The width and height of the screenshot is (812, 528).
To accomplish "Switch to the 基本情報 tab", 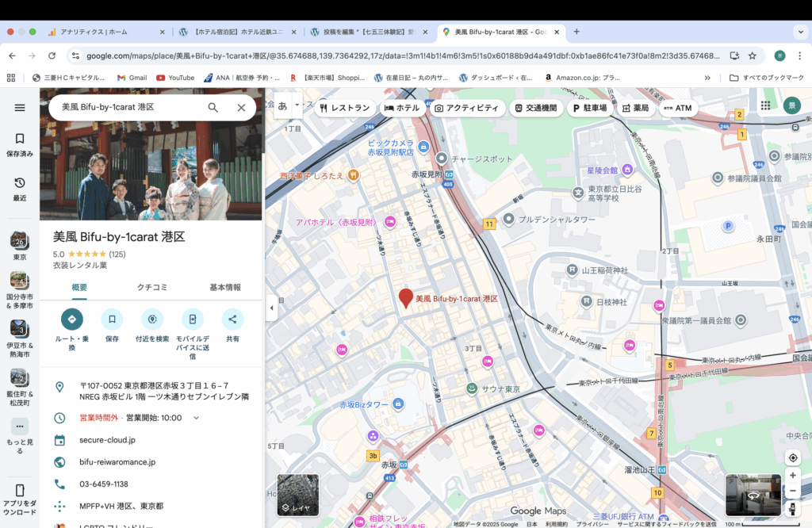I will 225,287.
